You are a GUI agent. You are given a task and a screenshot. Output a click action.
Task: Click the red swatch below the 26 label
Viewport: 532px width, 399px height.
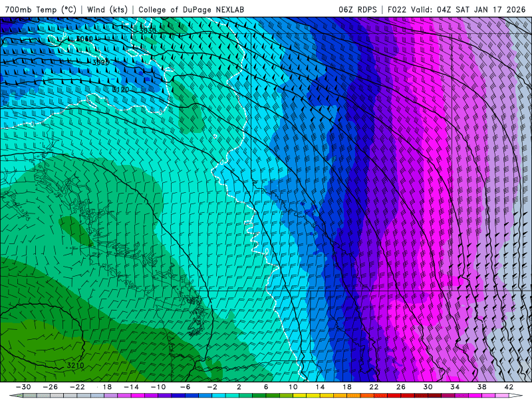tap(408, 396)
